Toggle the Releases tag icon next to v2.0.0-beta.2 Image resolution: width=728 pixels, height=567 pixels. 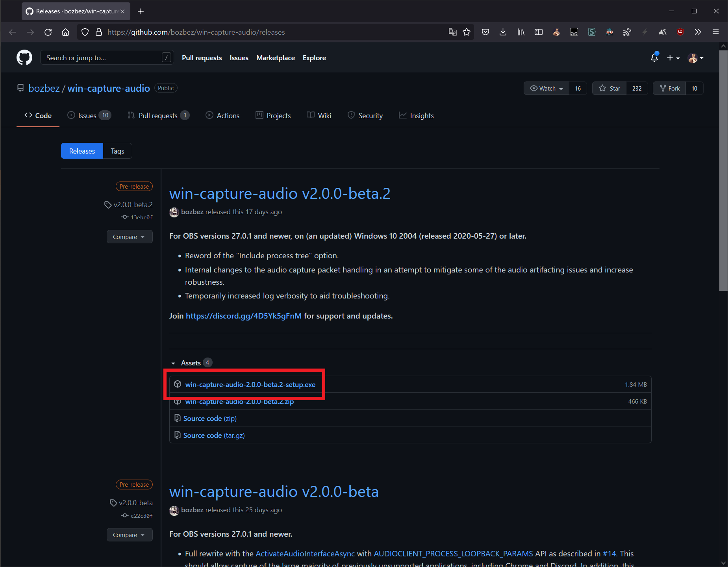tap(108, 204)
